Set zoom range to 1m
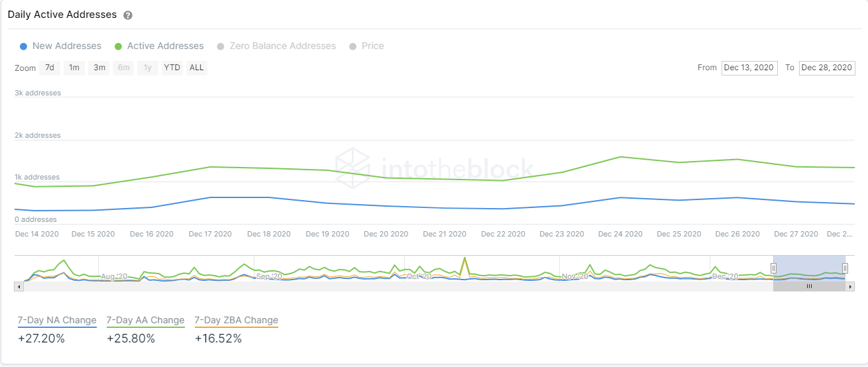This screenshot has width=868, height=367. 74,68
